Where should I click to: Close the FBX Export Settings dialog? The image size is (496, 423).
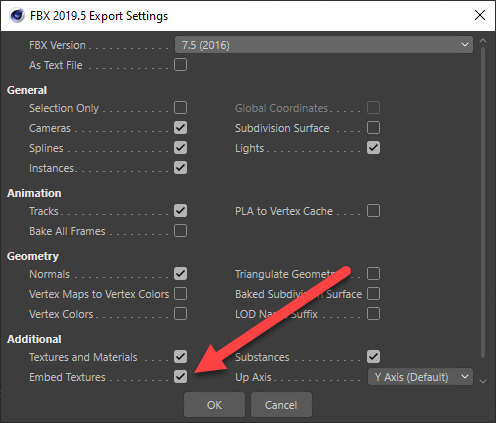coord(480,15)
